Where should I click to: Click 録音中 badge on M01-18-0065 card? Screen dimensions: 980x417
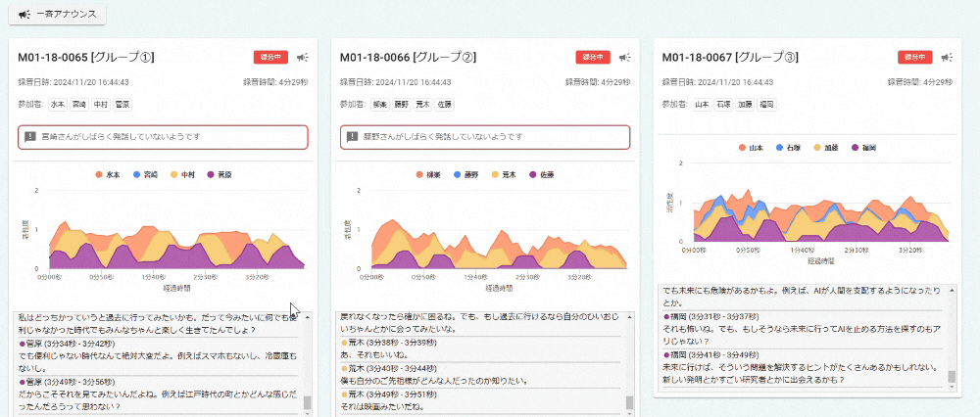270,58
